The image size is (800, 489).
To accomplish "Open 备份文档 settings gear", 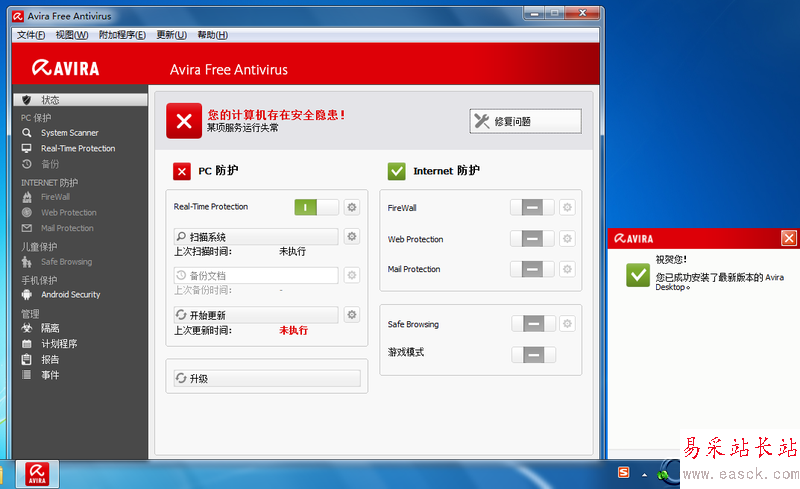I will (x=352, y=276).
